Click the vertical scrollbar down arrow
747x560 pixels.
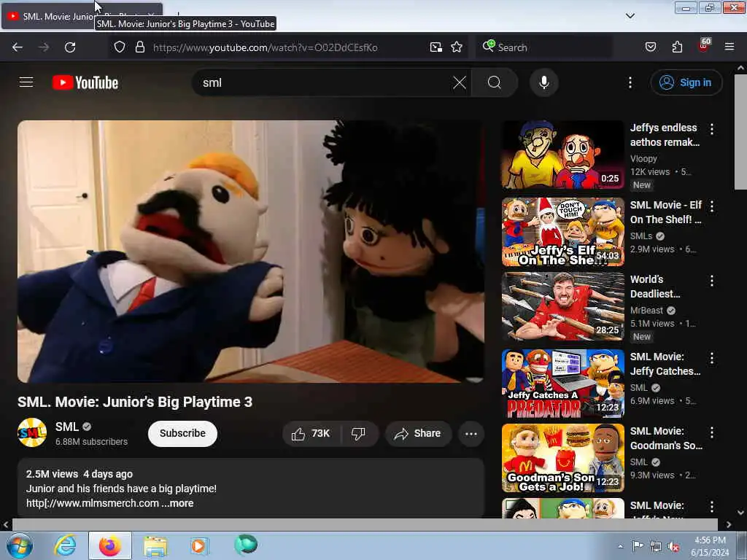click(741, 513)
